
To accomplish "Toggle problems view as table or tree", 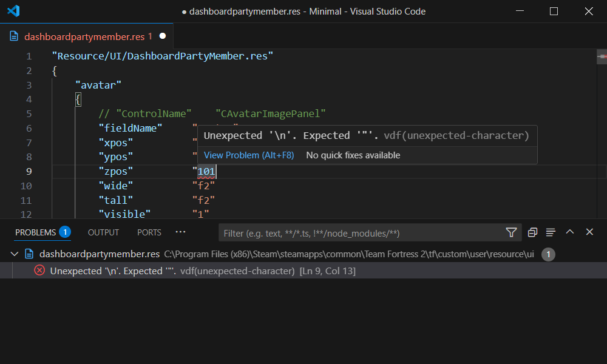I will (551, 232).
